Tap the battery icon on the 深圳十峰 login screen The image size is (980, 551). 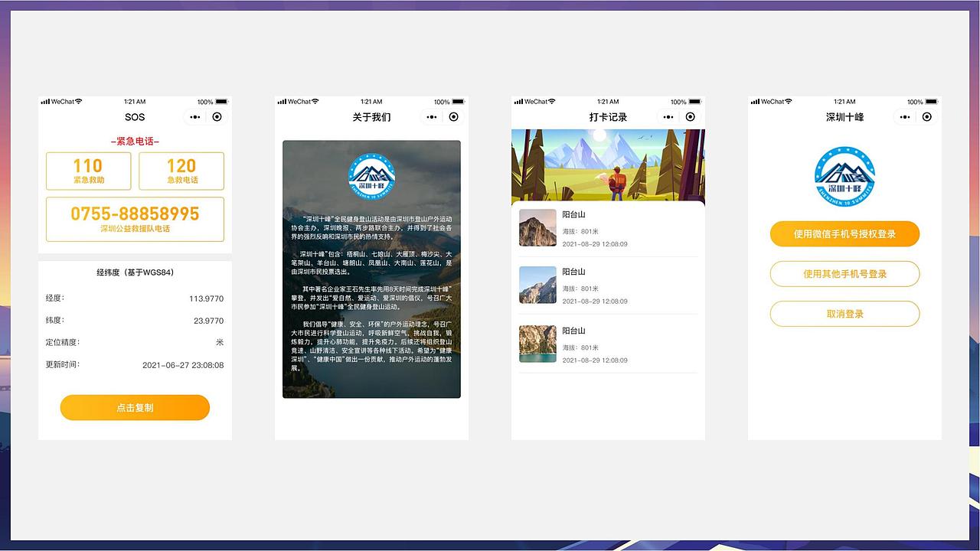coord(932,102)
